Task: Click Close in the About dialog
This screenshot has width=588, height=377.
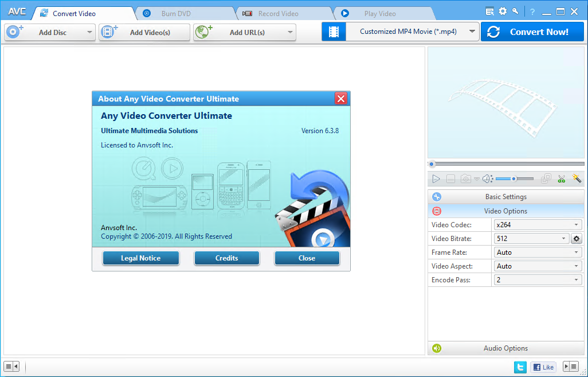Action: click(x=307, y=258)
